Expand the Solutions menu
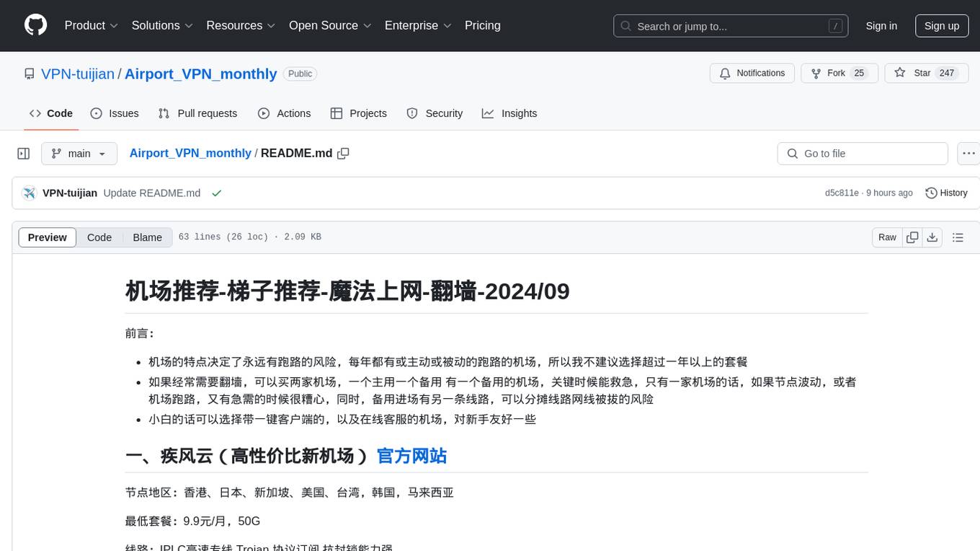The width and height of the screenshot is (980, 551). coord(162,25)
